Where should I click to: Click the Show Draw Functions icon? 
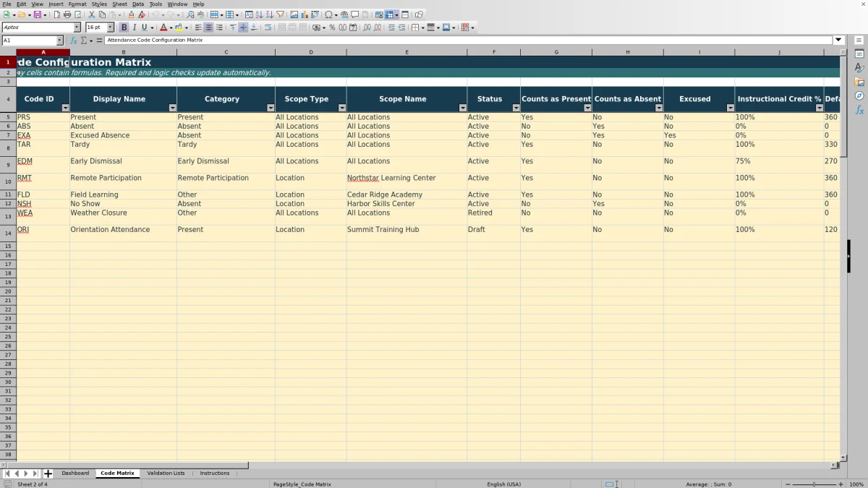(419, 14)
